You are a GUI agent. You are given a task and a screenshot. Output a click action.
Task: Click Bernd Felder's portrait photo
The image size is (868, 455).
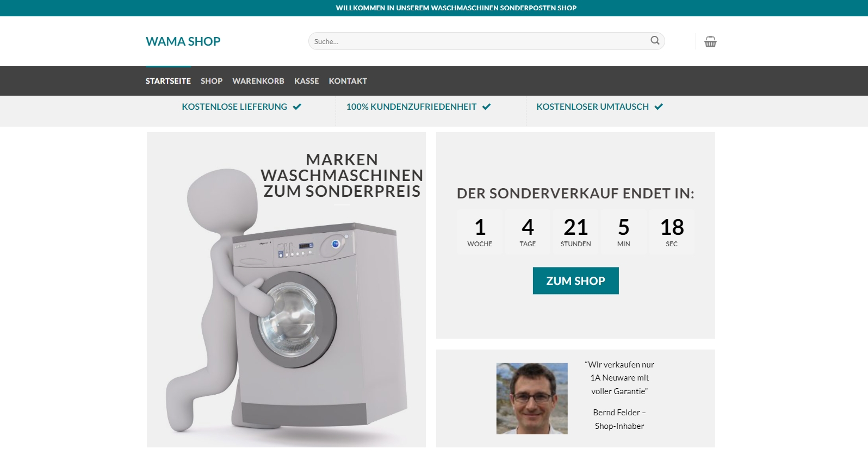click(532, 398)
